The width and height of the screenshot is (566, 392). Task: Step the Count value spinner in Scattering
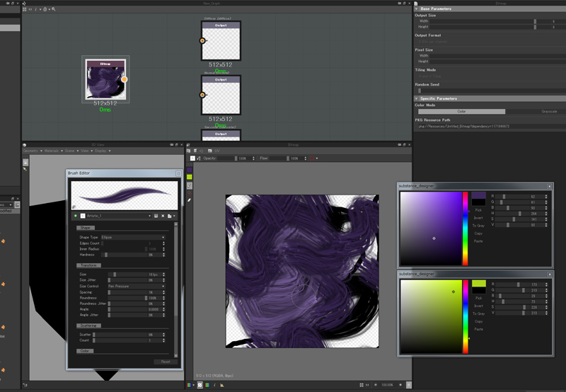pos(164,340)
